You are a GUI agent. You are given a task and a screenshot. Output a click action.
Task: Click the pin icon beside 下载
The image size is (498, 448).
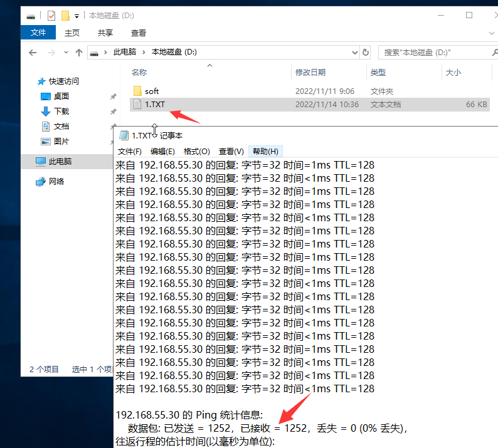pos(113,112)
